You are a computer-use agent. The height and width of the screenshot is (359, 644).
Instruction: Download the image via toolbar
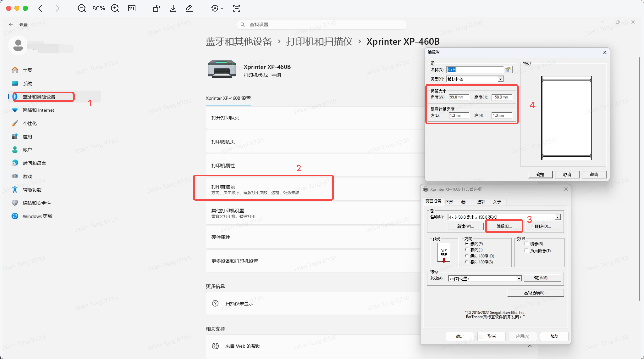tap(173, 8)
